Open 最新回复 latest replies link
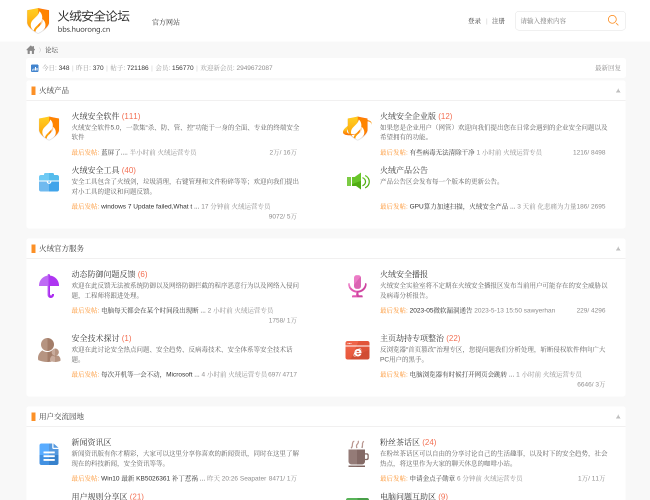The height and width of the screenshot is (500, 650). (607, 68)
